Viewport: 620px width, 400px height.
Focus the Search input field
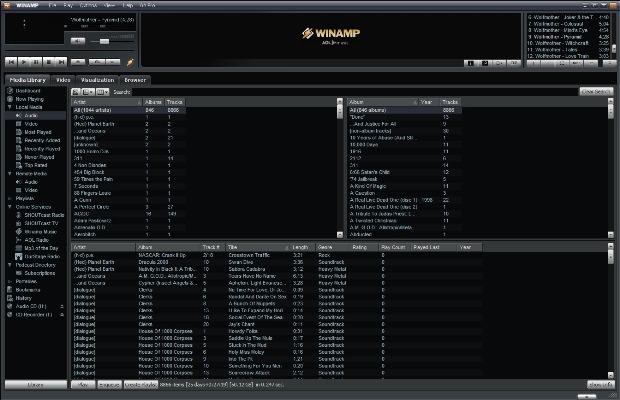click(x=355, y=92)
